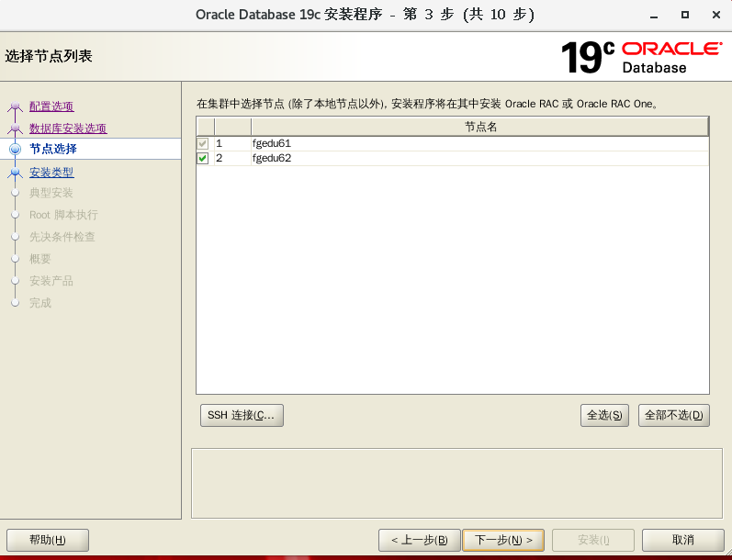Close the installer window
732x560 pixels.
[716, 15]
